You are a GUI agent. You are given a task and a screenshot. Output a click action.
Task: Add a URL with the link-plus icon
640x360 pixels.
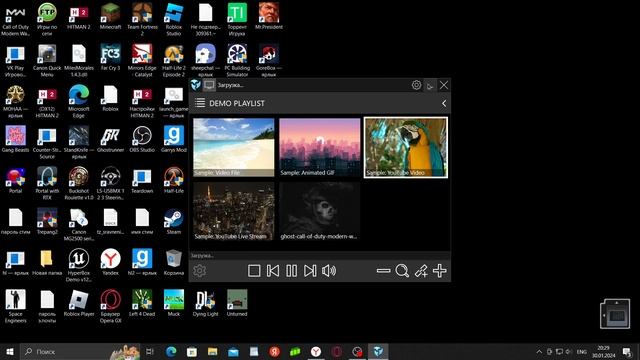pos(421,271)
